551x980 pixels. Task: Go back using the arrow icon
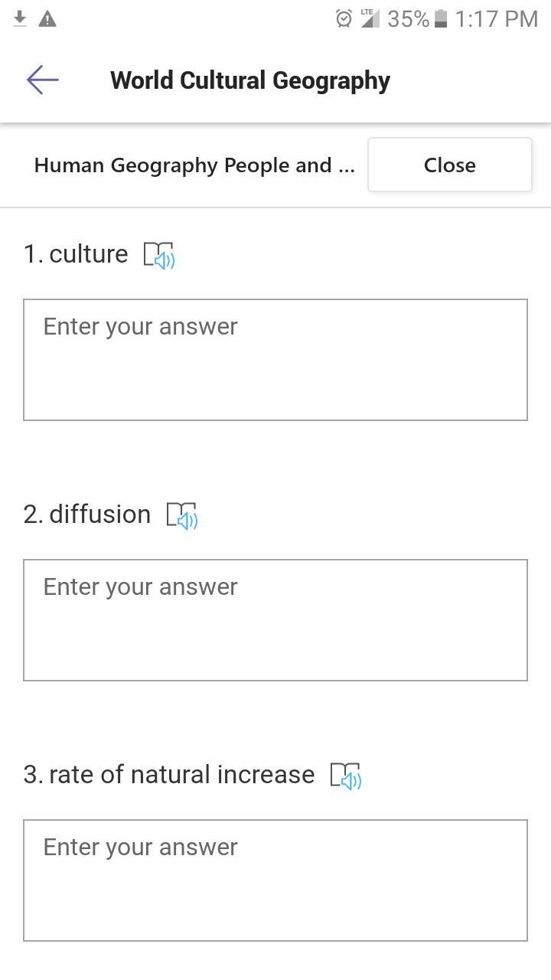coord(42,80)
